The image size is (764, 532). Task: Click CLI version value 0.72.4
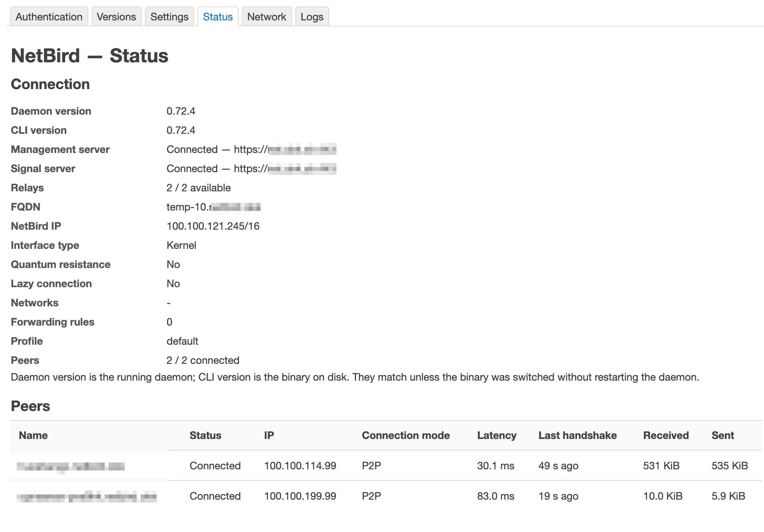click(x=181, y=130)
